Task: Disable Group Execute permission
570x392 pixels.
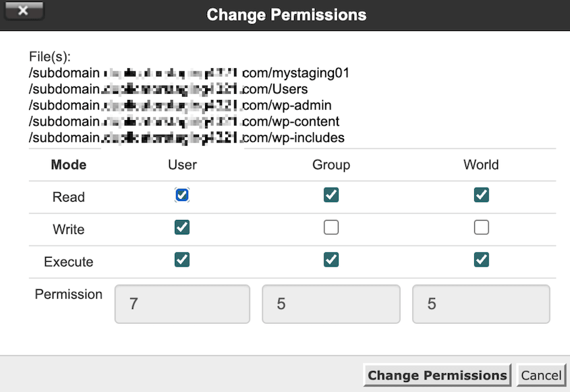Action: pyautogui.click(x=331, y=260)
